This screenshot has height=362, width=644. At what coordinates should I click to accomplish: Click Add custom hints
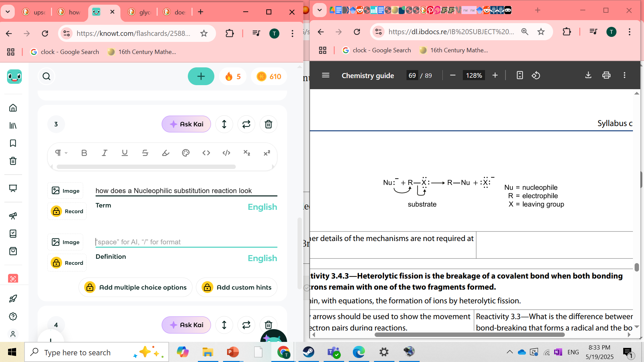tap(236, 287)
